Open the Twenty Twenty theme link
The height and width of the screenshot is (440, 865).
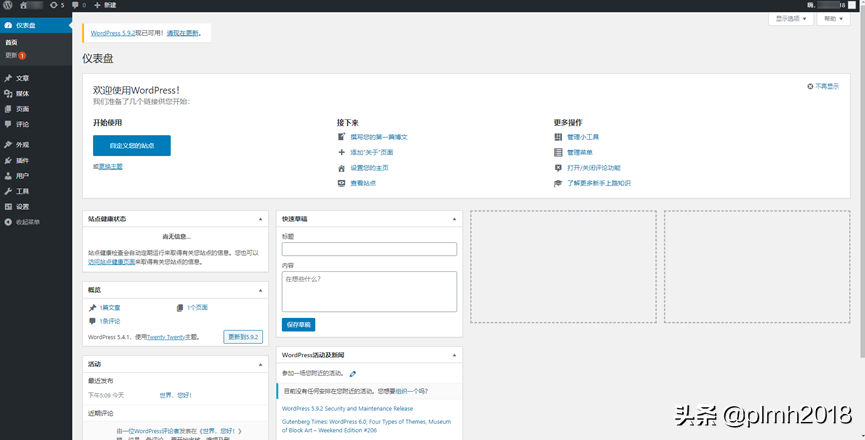pyautogui.click(x=165, y=337)
